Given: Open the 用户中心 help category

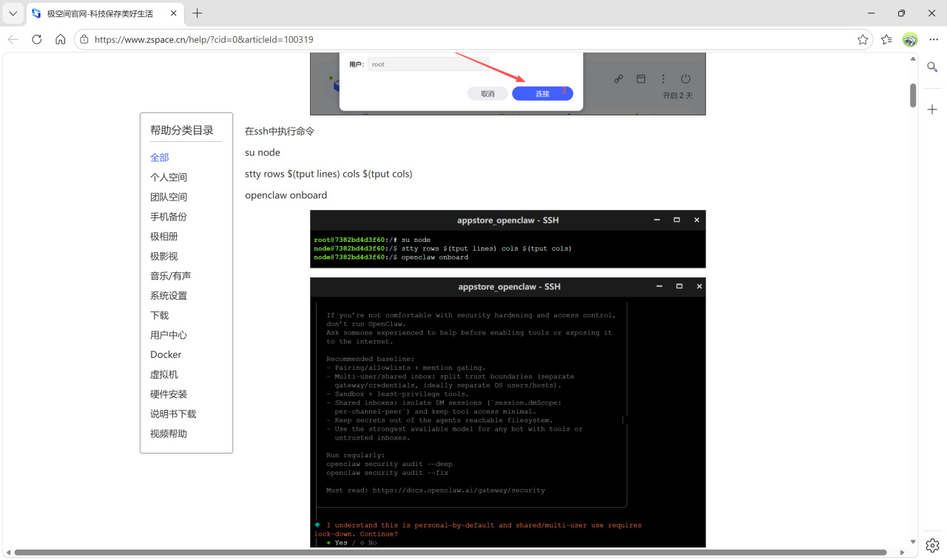Looking at the screenshot, I should [x=169, y=335].
